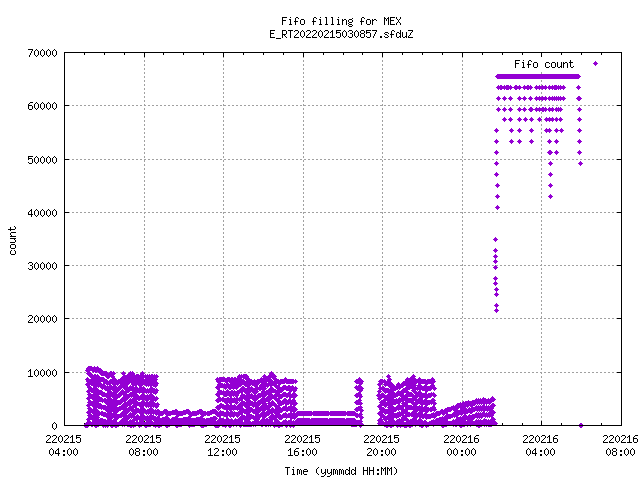
Task: Click the x-axis tick label 220215 12:00
Action: tap(223, 445)
